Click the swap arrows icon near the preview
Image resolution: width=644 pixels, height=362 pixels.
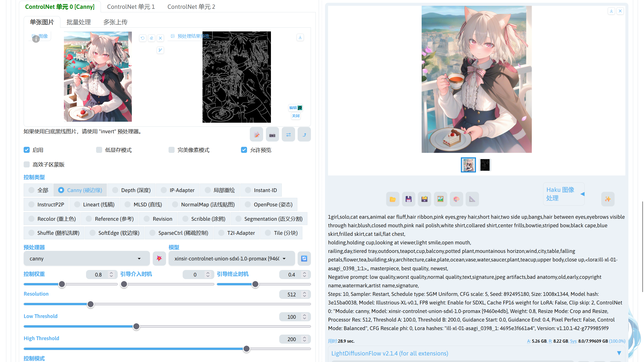tap(288, 134)
